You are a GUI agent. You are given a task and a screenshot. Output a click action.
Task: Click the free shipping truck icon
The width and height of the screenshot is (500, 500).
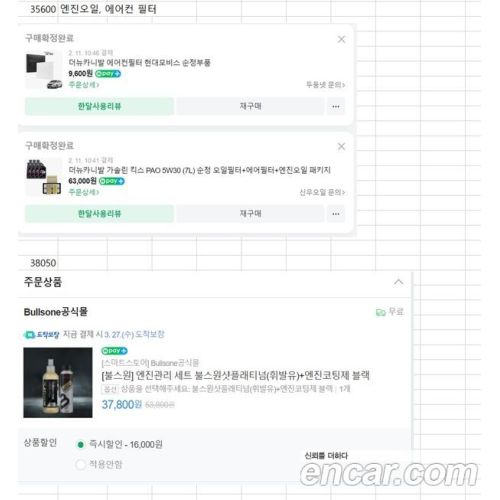(x=381, y=312)
